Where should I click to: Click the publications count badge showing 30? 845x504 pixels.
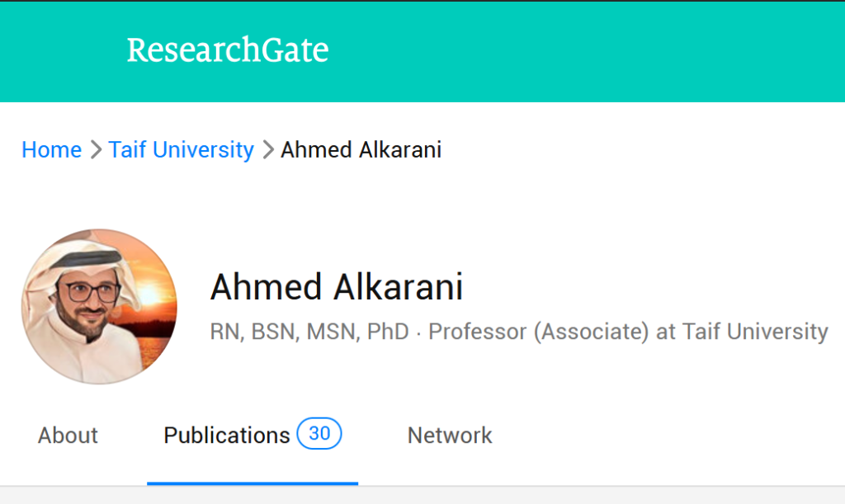[x=319, y=434]
